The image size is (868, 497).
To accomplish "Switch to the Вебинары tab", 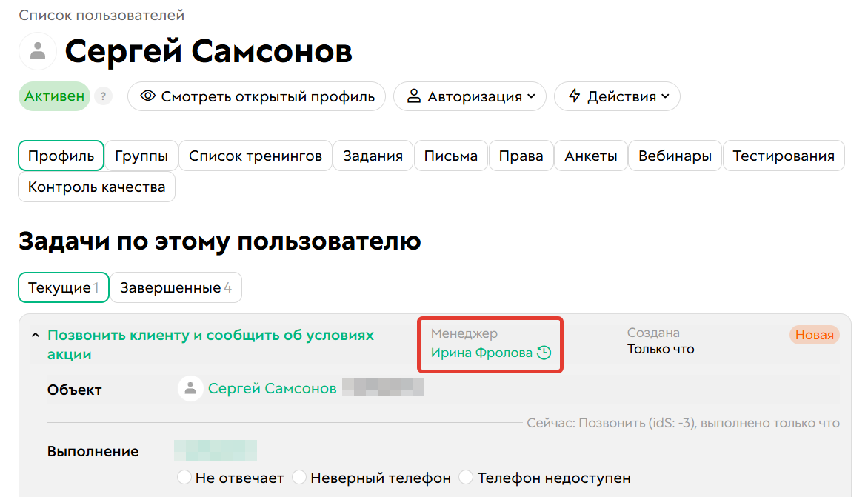I will tap(675, 156).
